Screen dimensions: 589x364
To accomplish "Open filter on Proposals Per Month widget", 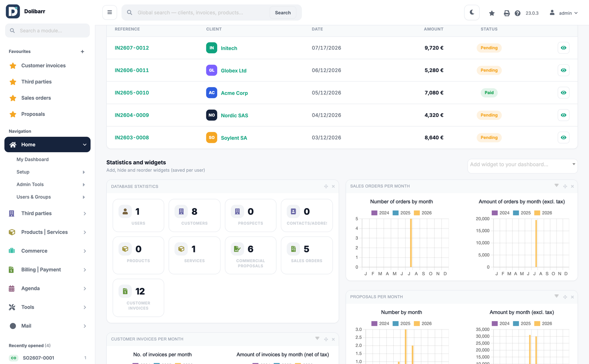I will [x=556, y=296].
